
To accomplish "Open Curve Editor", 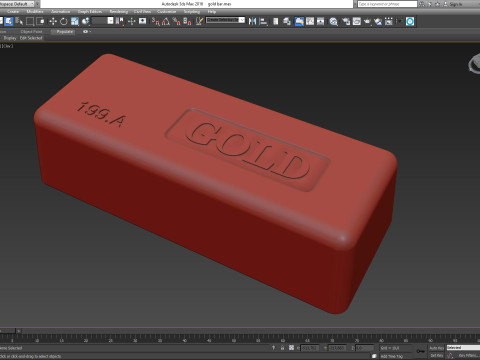I will tap(310, 21).
